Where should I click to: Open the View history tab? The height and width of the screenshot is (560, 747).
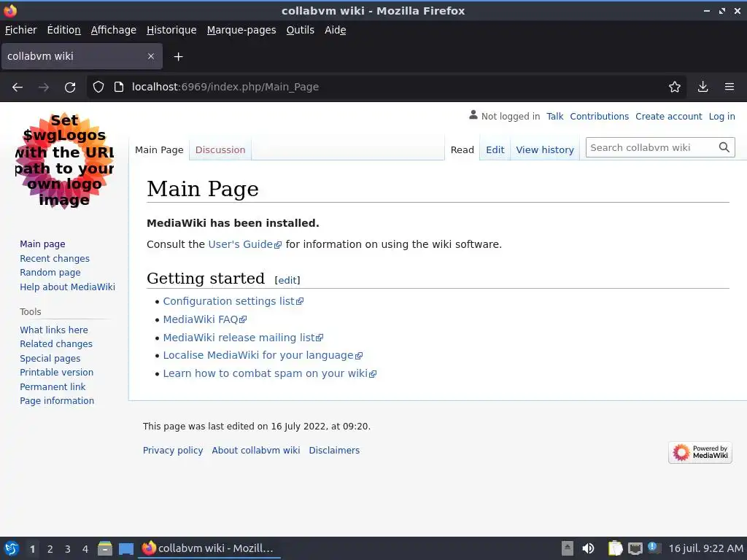point(545,149)
